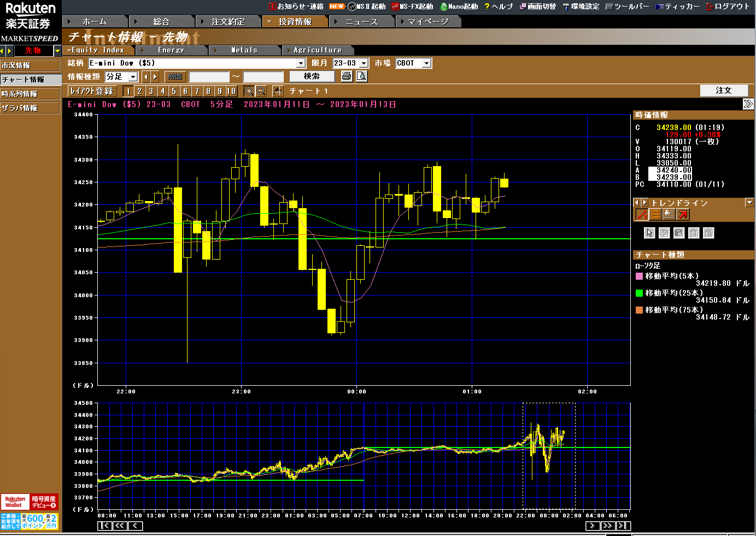Viewport: 756px width, 536px height.
Task: Open ヘルプ help
Action: click(x=499, y=7)
